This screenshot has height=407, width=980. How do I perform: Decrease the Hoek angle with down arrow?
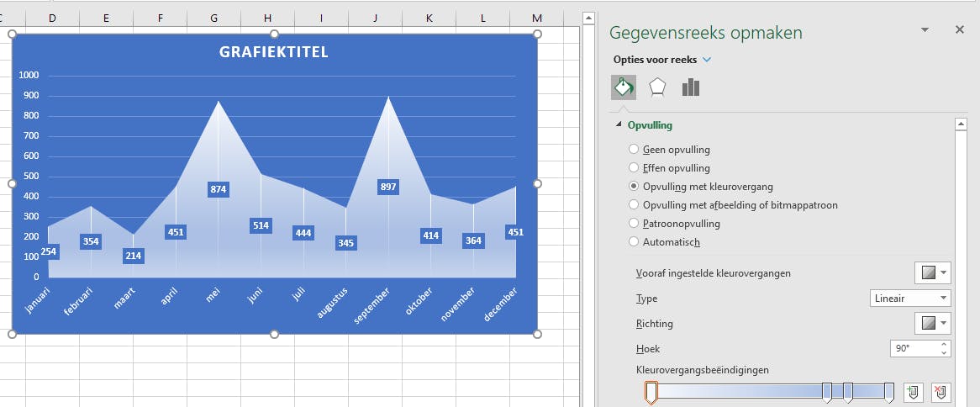pos(944,352)
